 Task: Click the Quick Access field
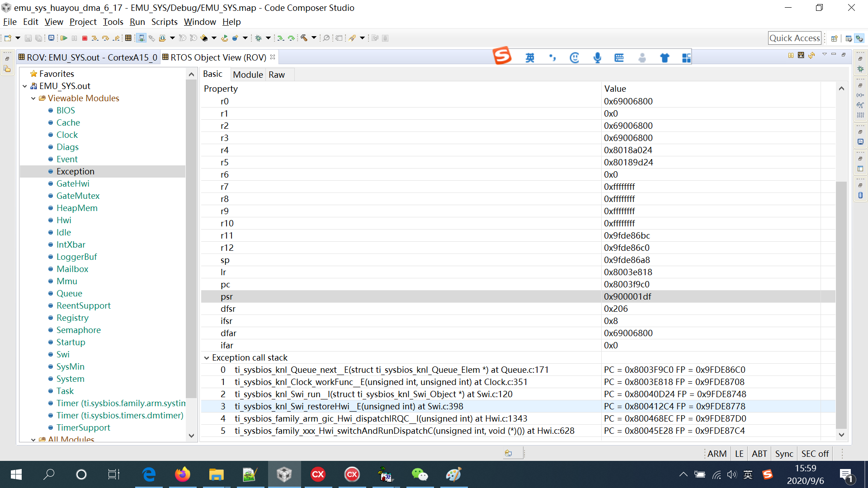pos(794,38)
